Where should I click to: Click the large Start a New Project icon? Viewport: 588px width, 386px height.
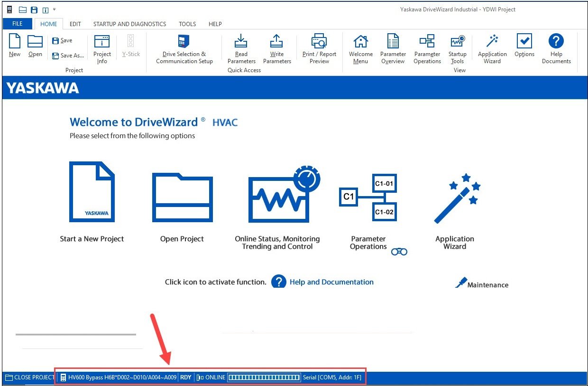coord(92,191)
